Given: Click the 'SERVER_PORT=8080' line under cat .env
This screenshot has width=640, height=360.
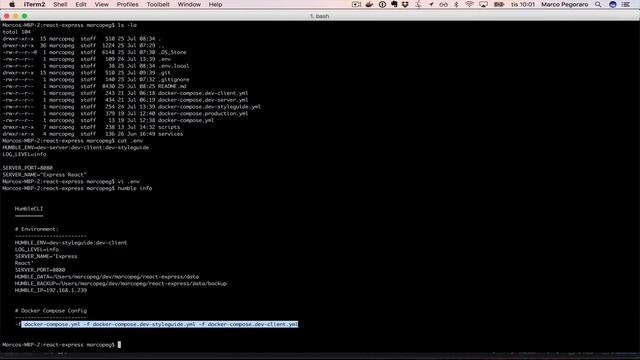Looking at the screenshot, I should (27, 168).
